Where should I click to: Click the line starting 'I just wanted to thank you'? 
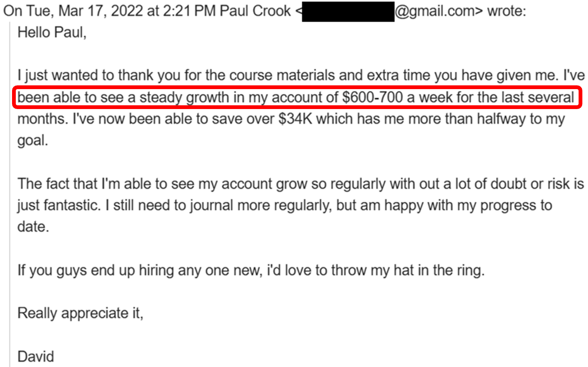tap(301, 76)
